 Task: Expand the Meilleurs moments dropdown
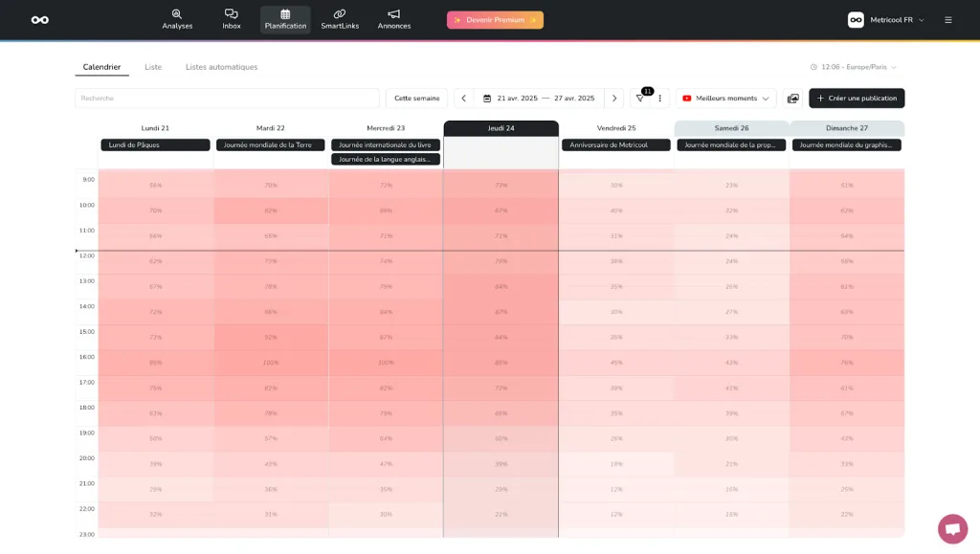[x=726, y=99]
